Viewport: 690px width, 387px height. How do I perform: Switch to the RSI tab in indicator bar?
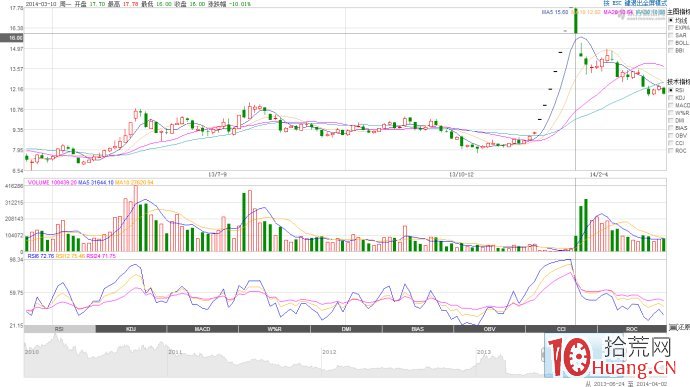click(x=59, y=329)
